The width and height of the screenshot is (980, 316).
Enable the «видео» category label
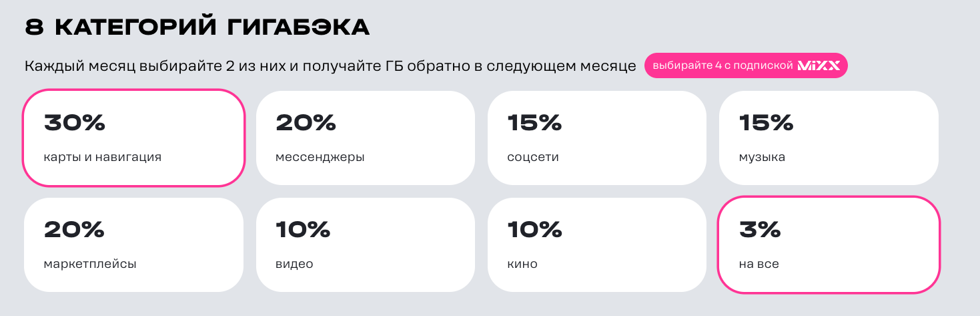pyautogui.click(x=294, y=264)
